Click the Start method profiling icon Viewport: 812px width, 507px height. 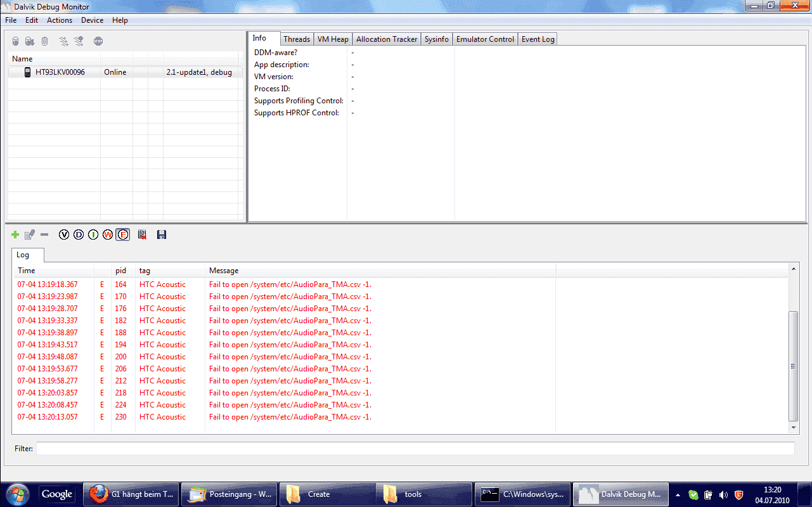click(79, 41)
